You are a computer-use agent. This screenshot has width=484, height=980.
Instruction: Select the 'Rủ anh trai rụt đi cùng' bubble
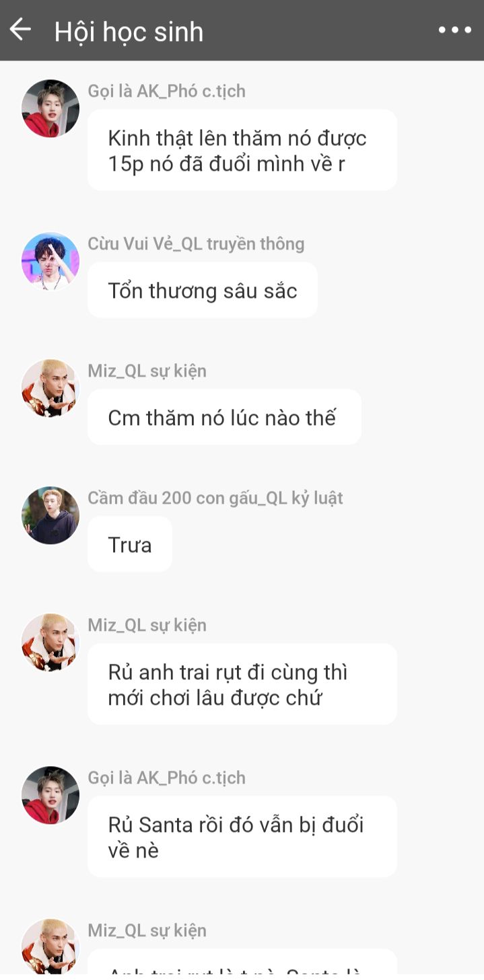tap(242, 684)
